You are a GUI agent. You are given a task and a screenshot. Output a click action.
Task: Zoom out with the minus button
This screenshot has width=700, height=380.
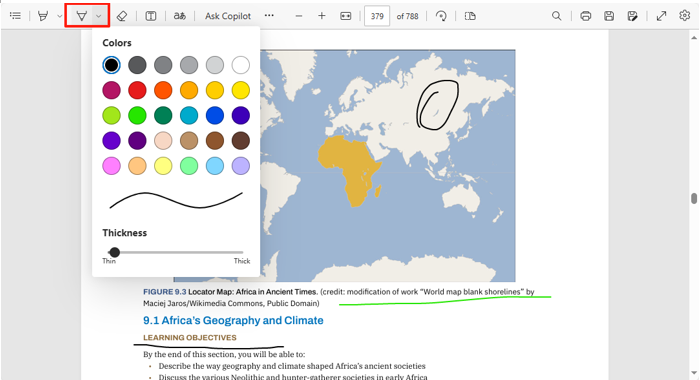[x=299, y=16]
